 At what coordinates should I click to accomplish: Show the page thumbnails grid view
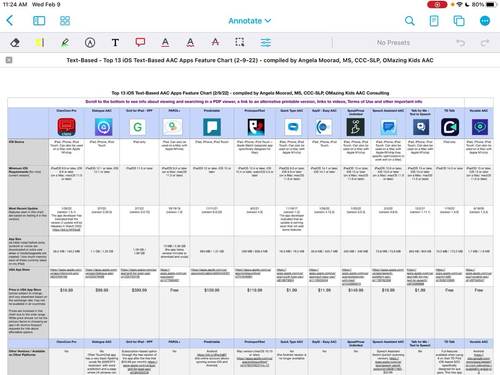click(65, 21)
